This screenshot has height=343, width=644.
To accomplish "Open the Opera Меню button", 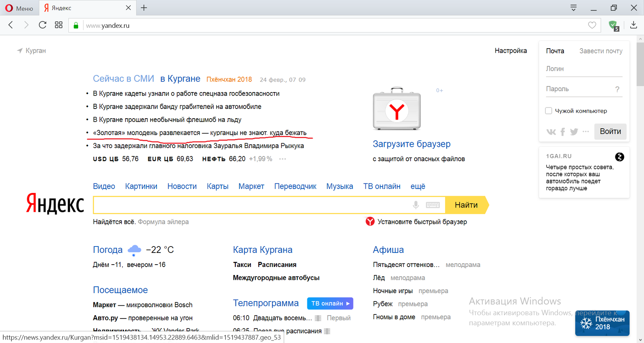I will point(19,8).
